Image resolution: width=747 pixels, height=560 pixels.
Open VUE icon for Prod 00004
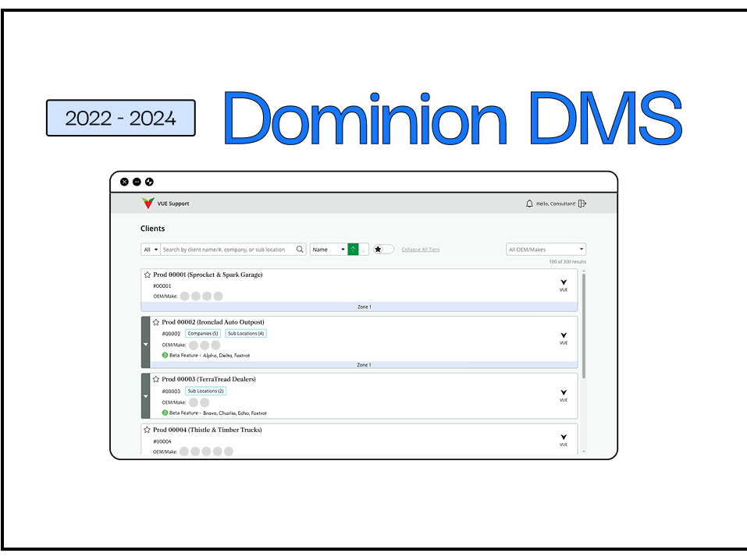(x=564, y=440)
